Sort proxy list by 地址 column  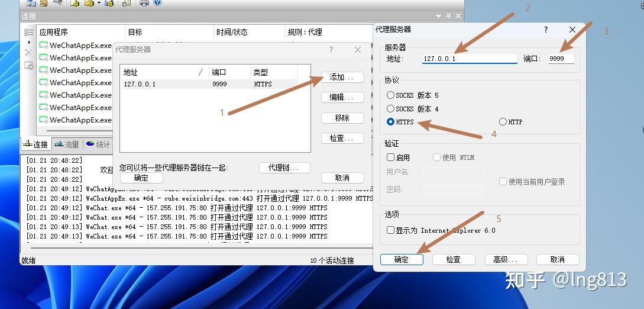point(164,72)
